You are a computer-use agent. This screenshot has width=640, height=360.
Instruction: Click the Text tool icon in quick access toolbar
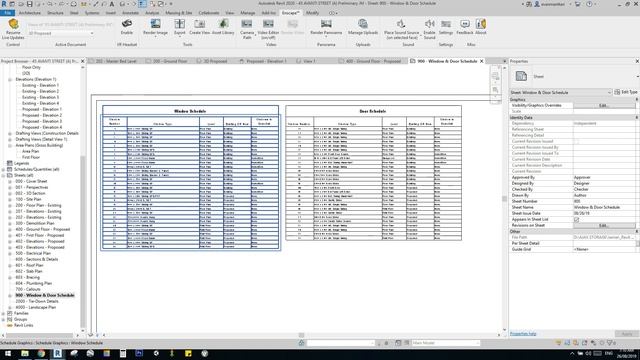click(x=111, y=4)
